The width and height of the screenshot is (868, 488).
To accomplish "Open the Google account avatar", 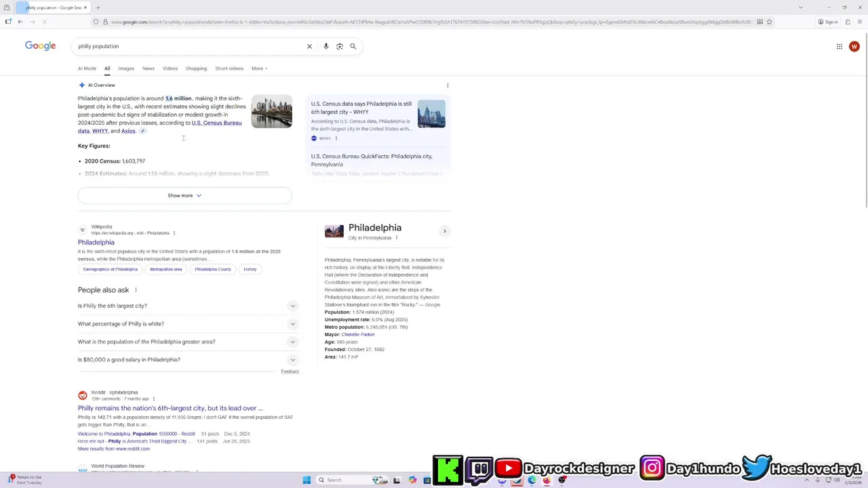I will 854,46.
